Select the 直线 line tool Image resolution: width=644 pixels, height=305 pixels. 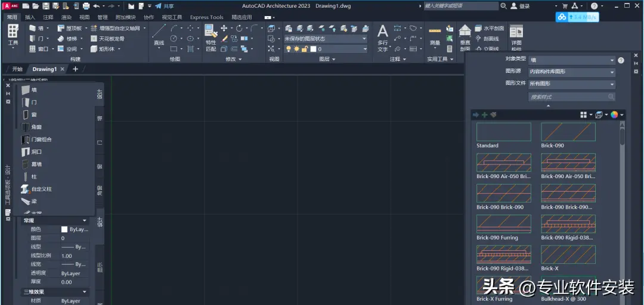click(159, 35)
